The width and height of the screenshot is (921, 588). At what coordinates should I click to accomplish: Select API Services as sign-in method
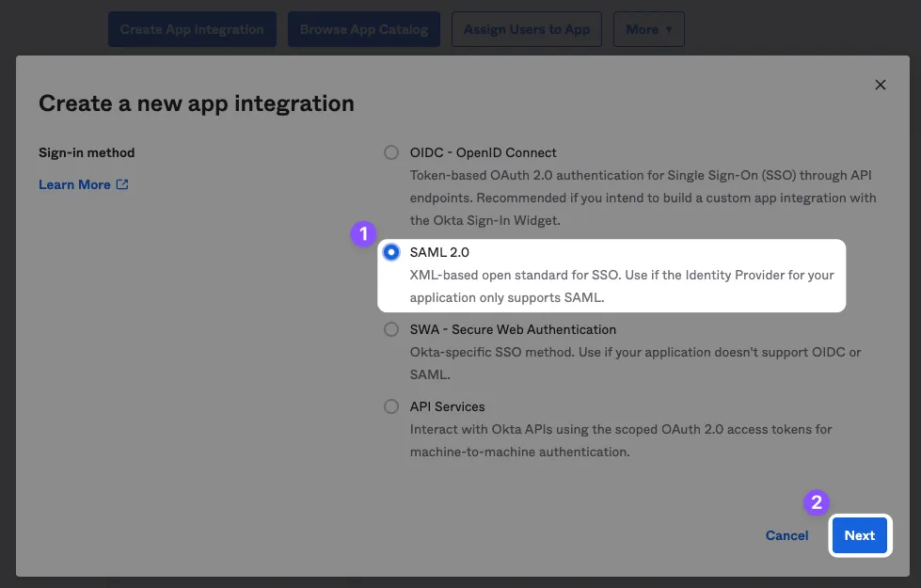pyautogui.click(x=391, y=405)
